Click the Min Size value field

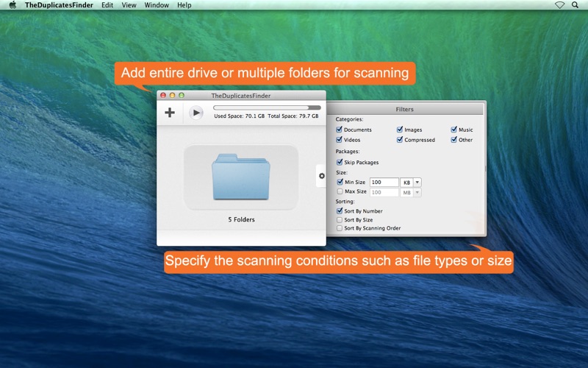[x=384, y=182]
